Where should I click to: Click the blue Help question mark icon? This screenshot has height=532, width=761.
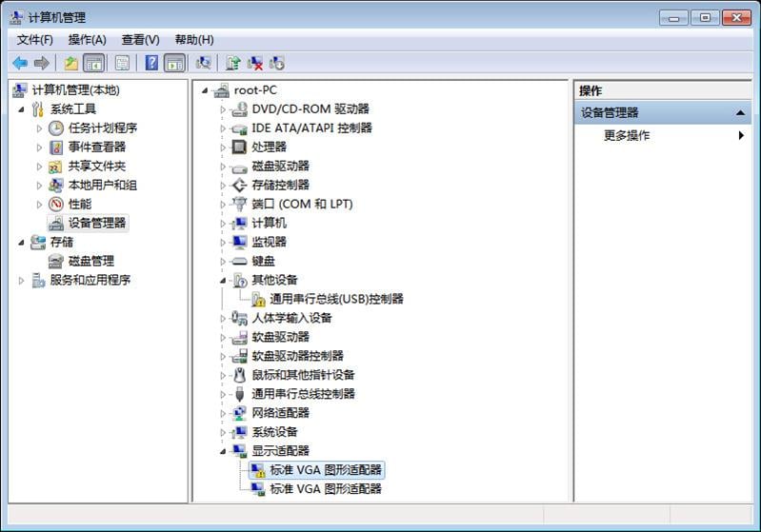coord(151,63)
